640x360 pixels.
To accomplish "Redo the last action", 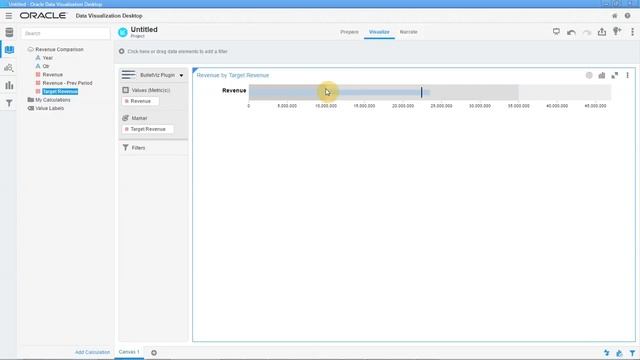I will point(587,32).
